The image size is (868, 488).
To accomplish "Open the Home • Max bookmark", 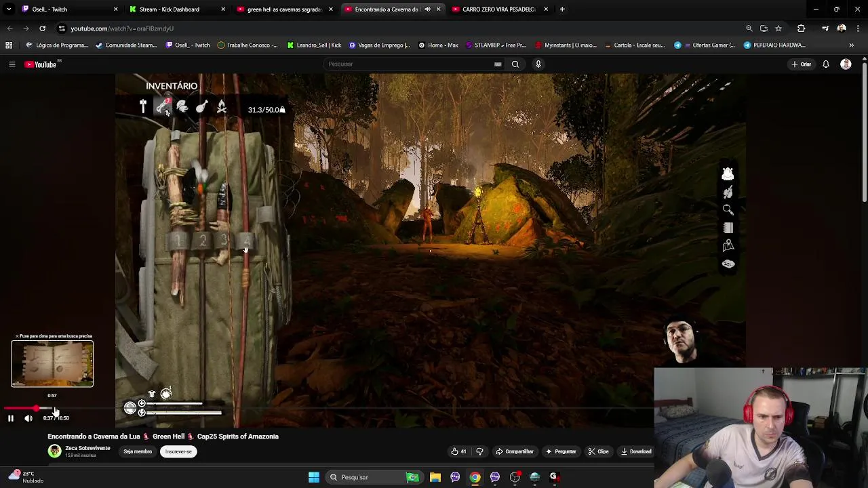I will [439, 45].
